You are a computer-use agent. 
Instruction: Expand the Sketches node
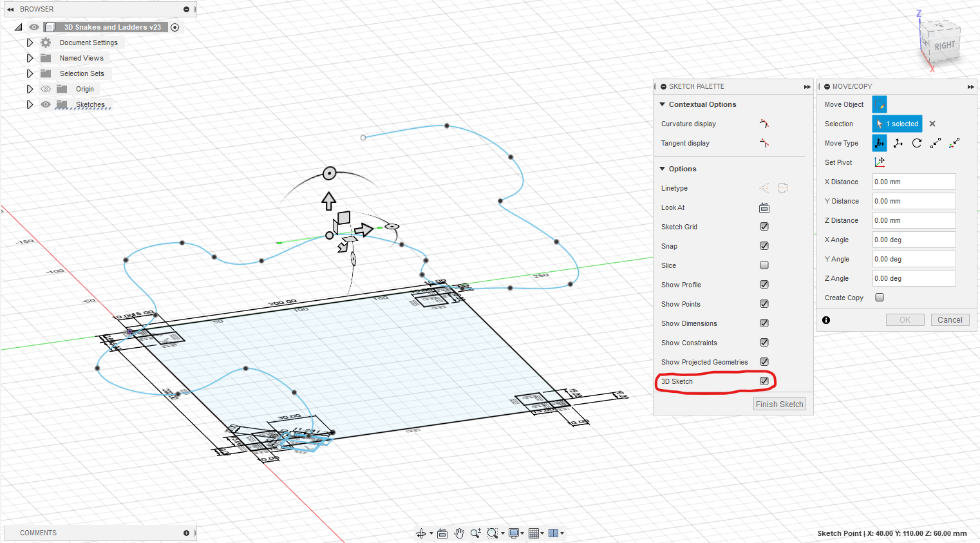(x=30, y=104)
